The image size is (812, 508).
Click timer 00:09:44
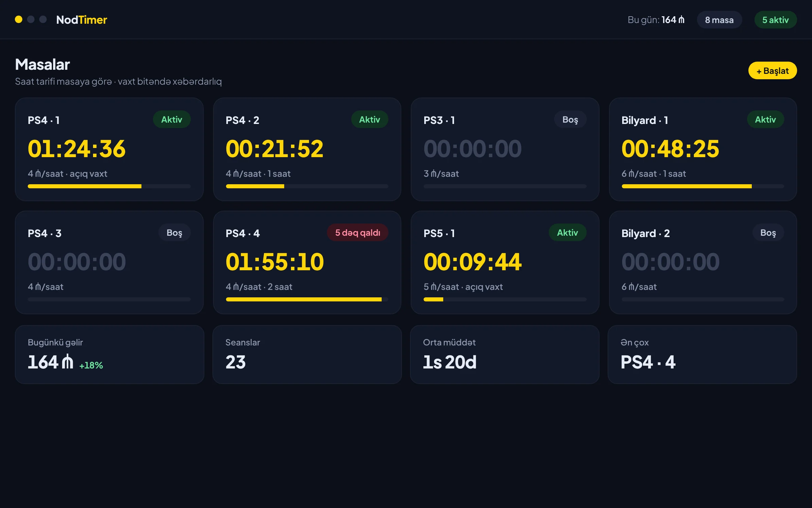(472, 262)
